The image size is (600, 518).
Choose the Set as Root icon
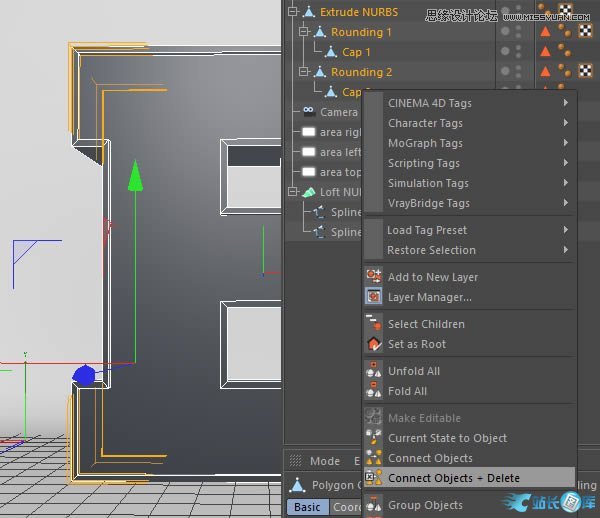tap(374, 344)
